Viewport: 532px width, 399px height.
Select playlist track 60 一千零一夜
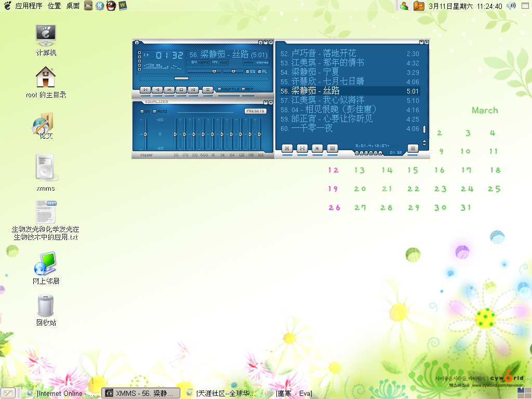350,129
